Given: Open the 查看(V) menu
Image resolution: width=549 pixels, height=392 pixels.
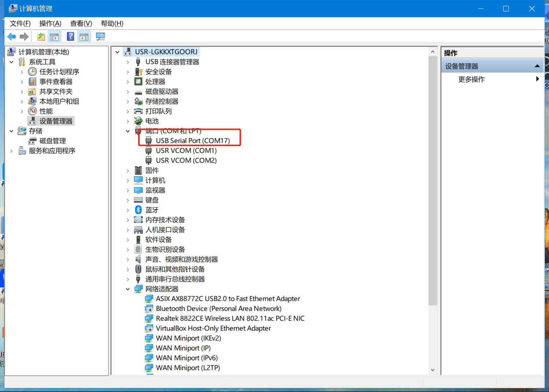Looking at the screenshot, I should point(81,23).
